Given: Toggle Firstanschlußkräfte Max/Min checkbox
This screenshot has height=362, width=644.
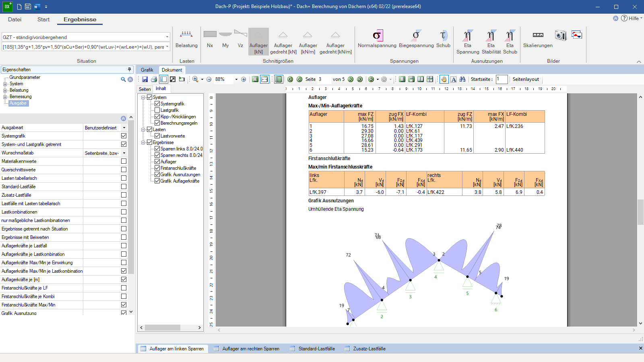Looking at the screenshot, I should coord(124,305).
